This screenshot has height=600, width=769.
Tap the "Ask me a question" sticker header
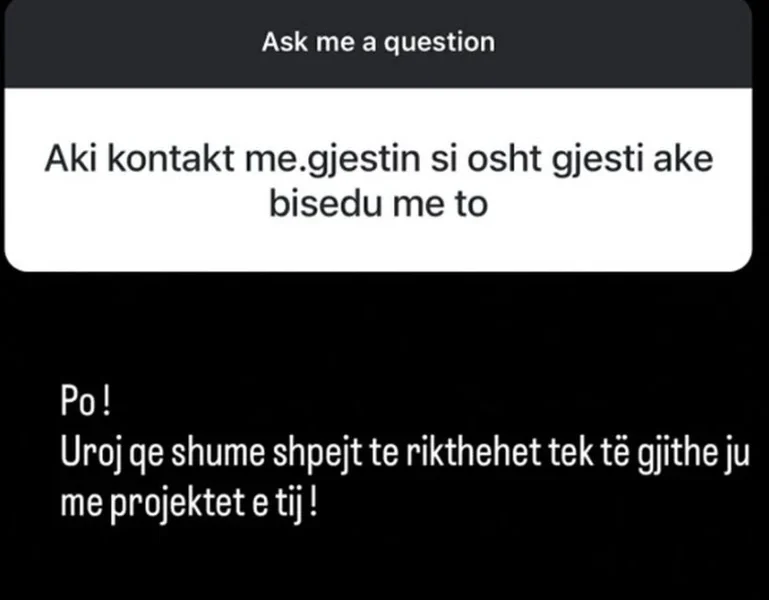377,43
